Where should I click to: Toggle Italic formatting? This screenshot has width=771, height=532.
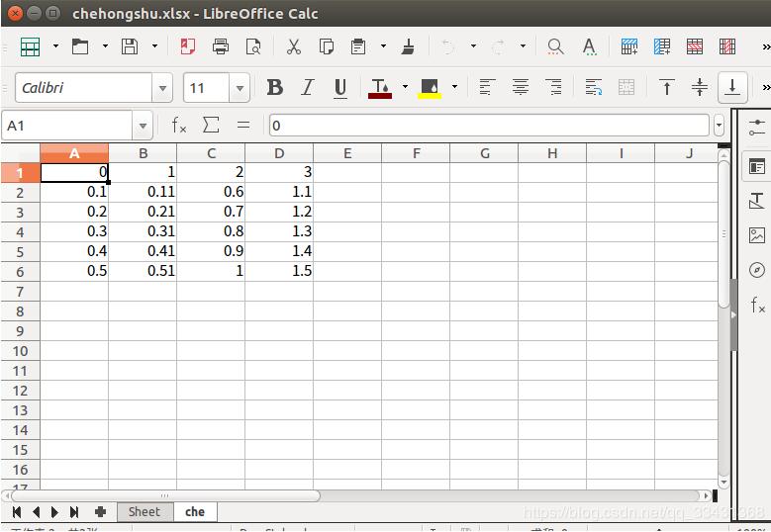(x=308, y=88)
